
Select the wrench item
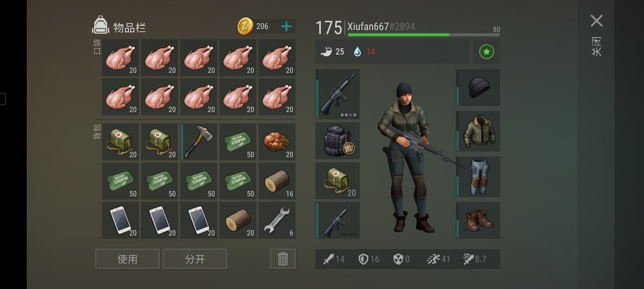277,220
